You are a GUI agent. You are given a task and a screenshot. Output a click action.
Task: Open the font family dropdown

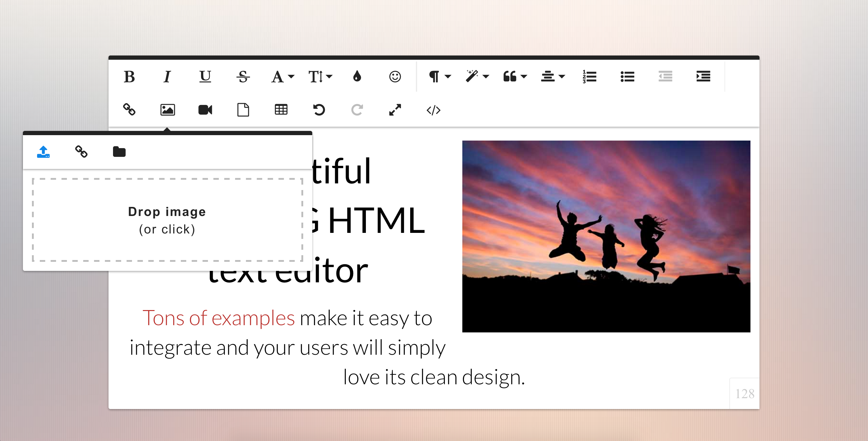(282, 77)
